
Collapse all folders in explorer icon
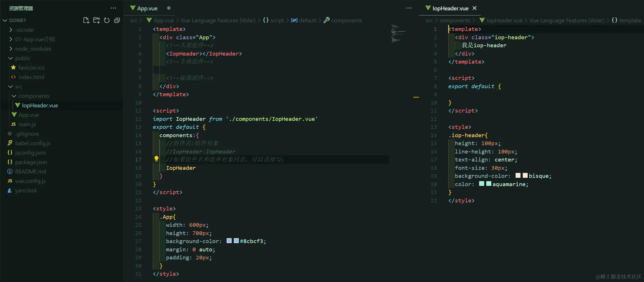(117, 20)
